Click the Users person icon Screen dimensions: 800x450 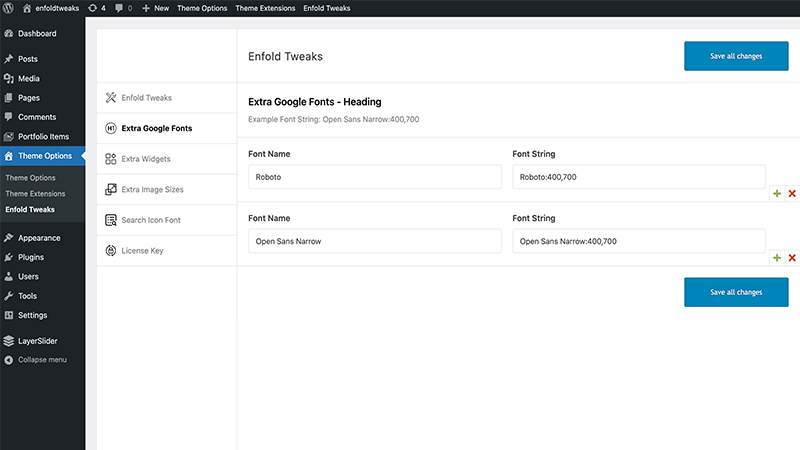click(9, 277)
